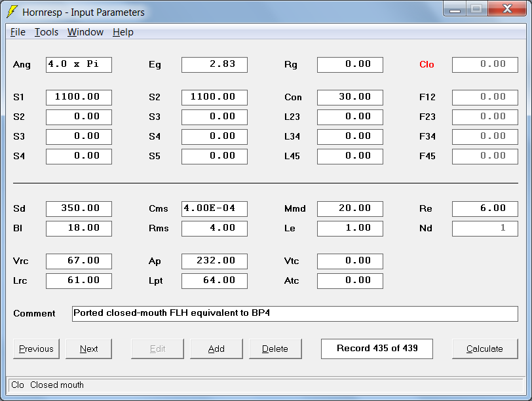Go to the Previous record

coord(36,349)
